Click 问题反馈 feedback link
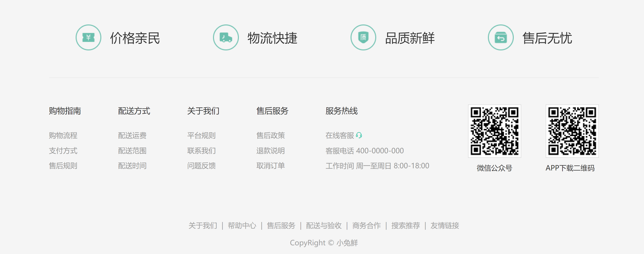This screenshot has width=644, height=254. (x=201, y=166)
